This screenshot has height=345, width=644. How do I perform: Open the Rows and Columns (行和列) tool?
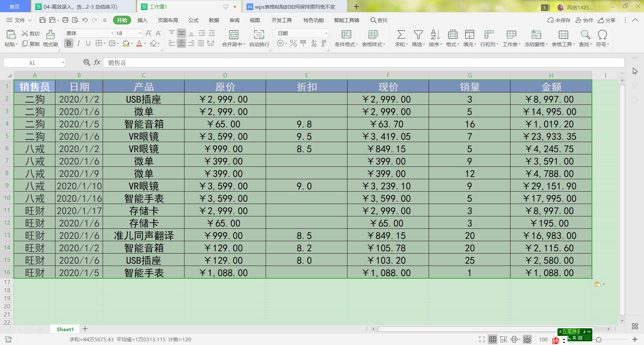tap(489, 38)
